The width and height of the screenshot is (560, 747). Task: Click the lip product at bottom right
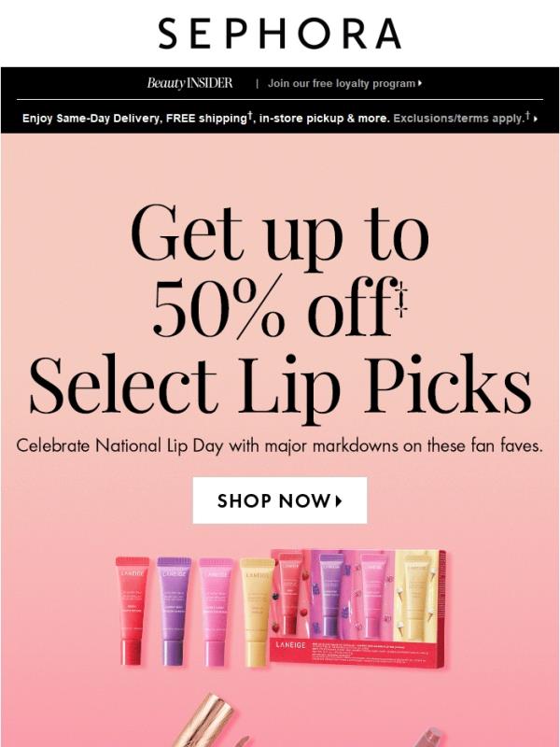428,737
